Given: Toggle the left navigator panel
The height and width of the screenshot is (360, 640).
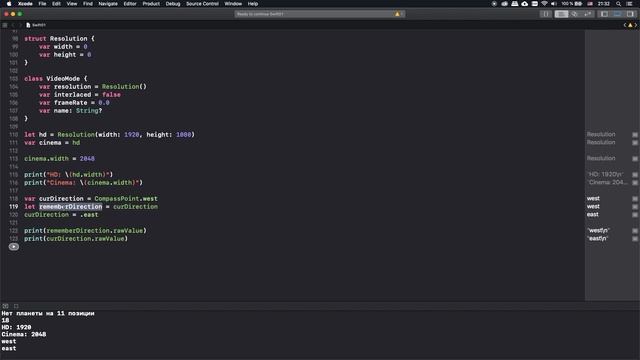Looking at the screenshot, I should pyautogui.click(x=604, y=14).
